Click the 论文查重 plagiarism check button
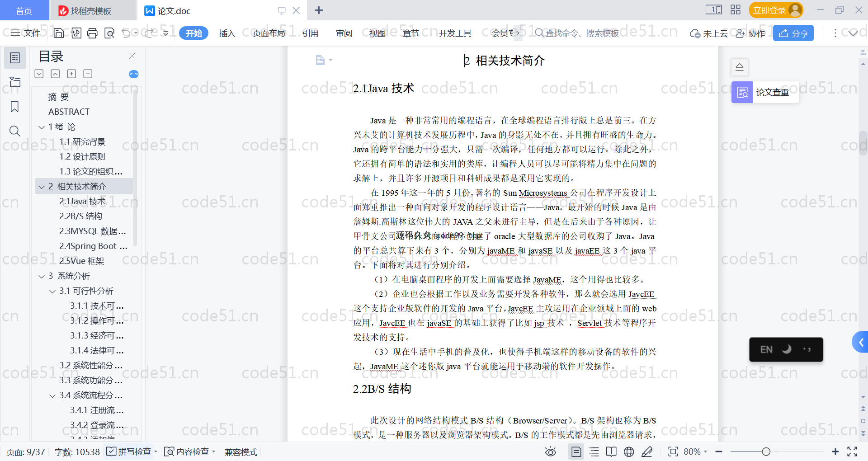This screenshot has height=461, width=868. point(765,92)
